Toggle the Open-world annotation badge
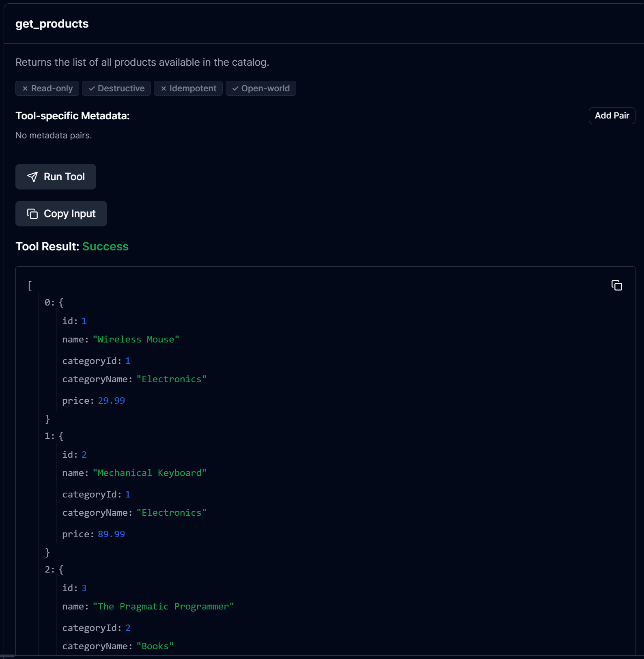The image size is (644, 659). pyautogui.click(x=261, y=88)
